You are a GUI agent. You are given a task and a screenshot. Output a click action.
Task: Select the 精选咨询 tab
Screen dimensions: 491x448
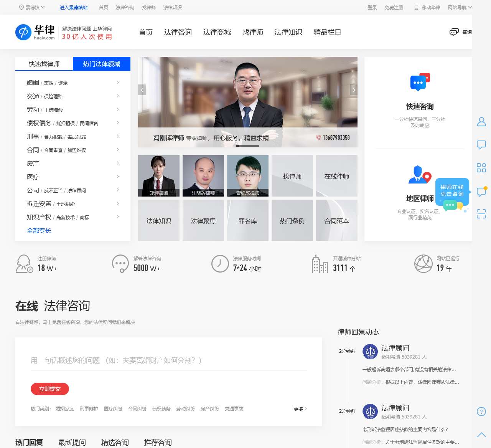115,443
